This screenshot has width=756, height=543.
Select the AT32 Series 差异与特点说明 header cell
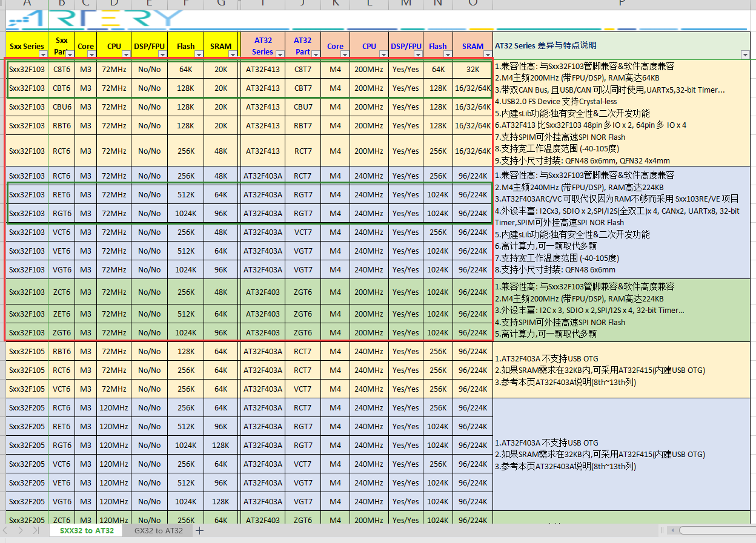click(x=622, y=45)
